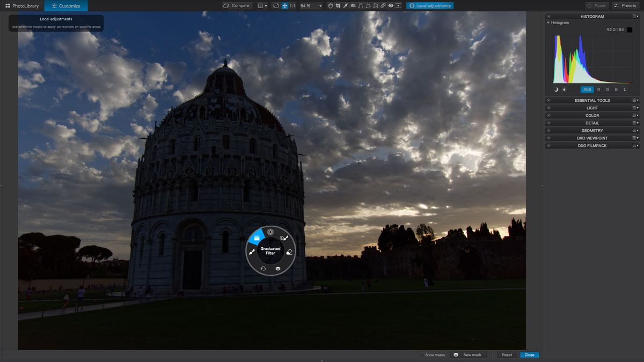Switch to PhotoLibrary tab
Screen dimensions: 644x362
(x=22, y=5)
